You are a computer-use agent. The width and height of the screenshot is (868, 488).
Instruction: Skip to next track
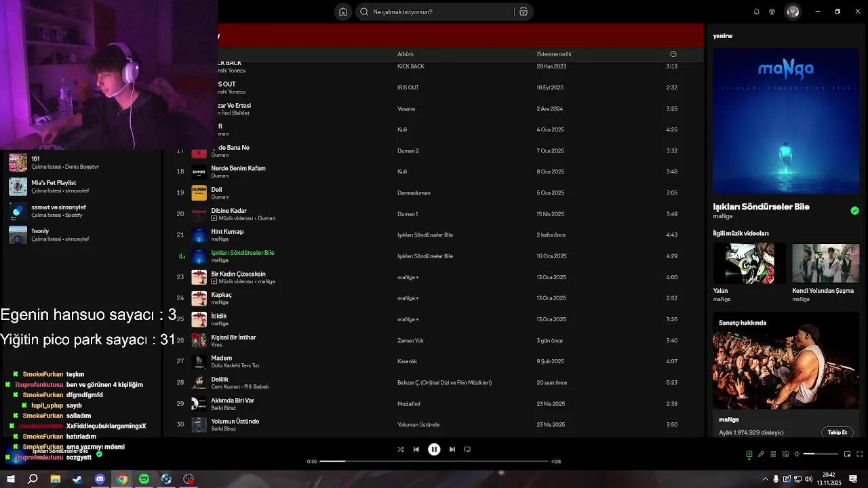(x=452, y=449)
